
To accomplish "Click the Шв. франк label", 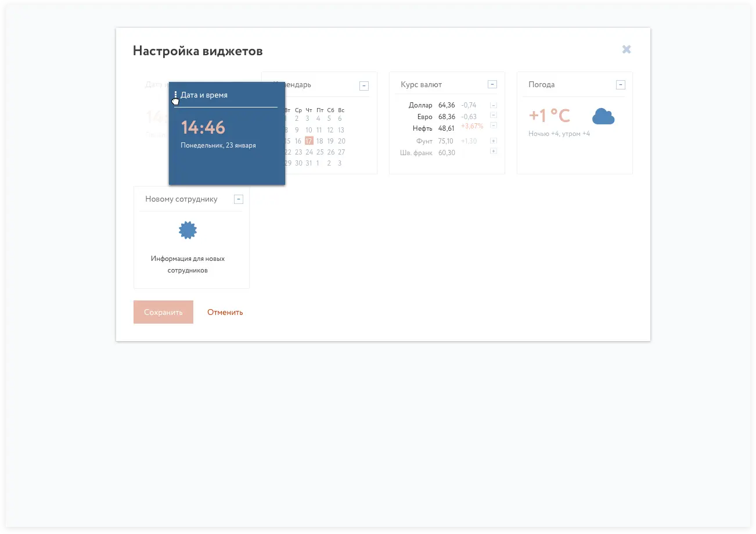I will (416, 153).
